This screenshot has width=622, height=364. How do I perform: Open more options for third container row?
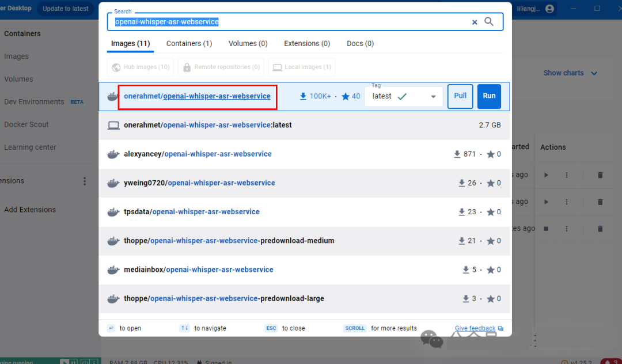567,229
